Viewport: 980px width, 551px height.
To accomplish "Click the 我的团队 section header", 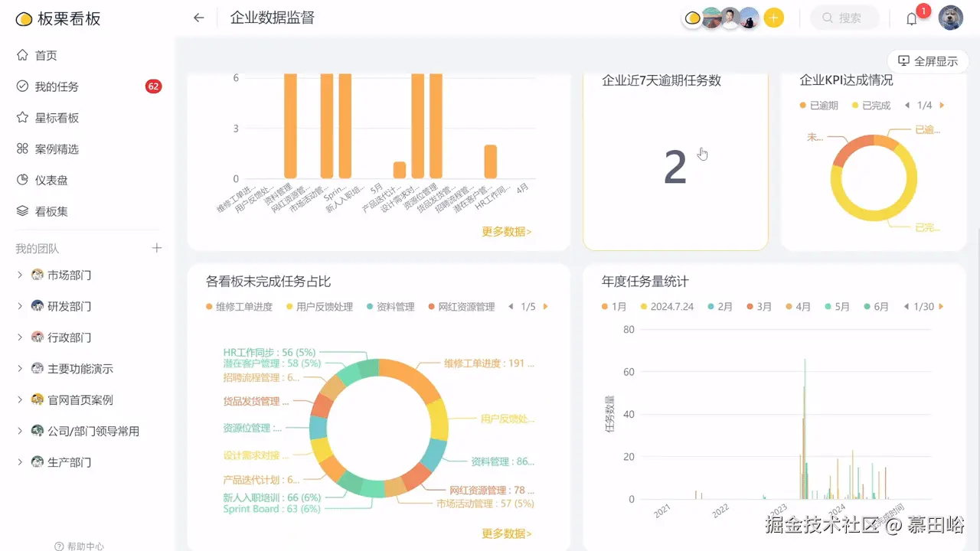I will tap(38, 249).
